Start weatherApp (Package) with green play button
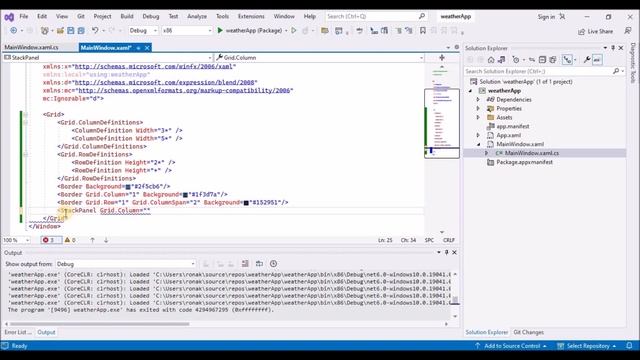The image size is (640, 360). pyautogui.click(x=249, y=31)
